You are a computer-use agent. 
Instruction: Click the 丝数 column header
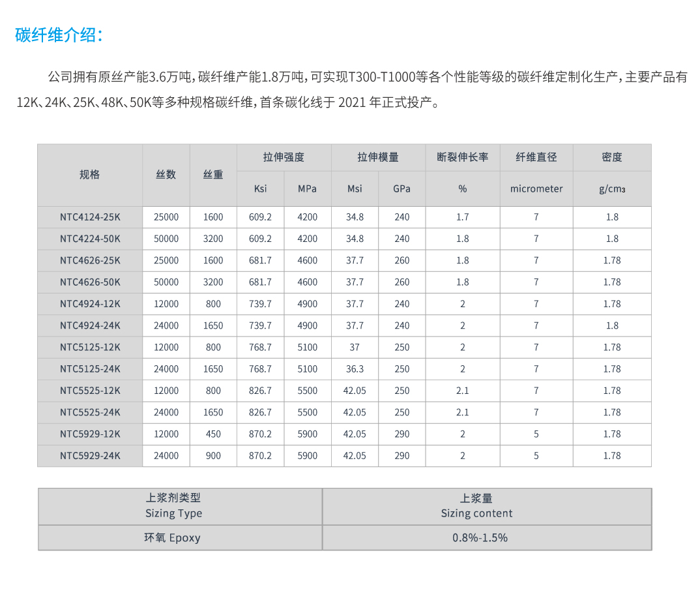click(166, 175)
